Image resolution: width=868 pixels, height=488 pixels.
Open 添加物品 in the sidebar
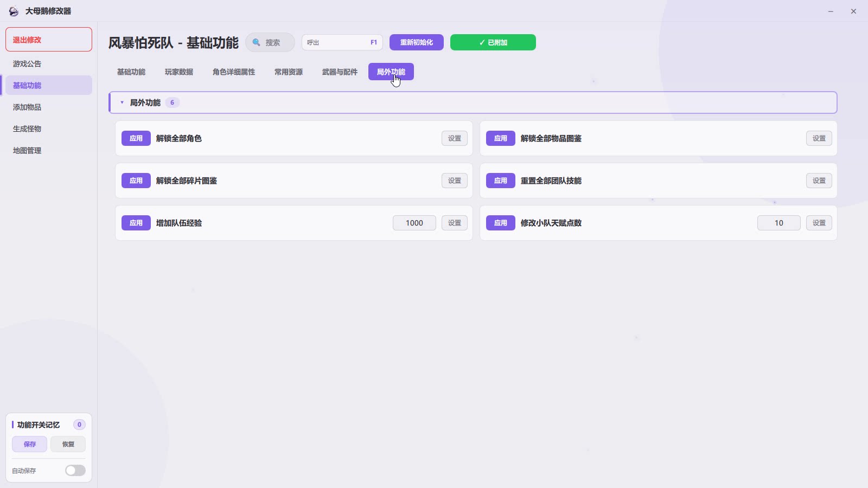pos(49,107)
